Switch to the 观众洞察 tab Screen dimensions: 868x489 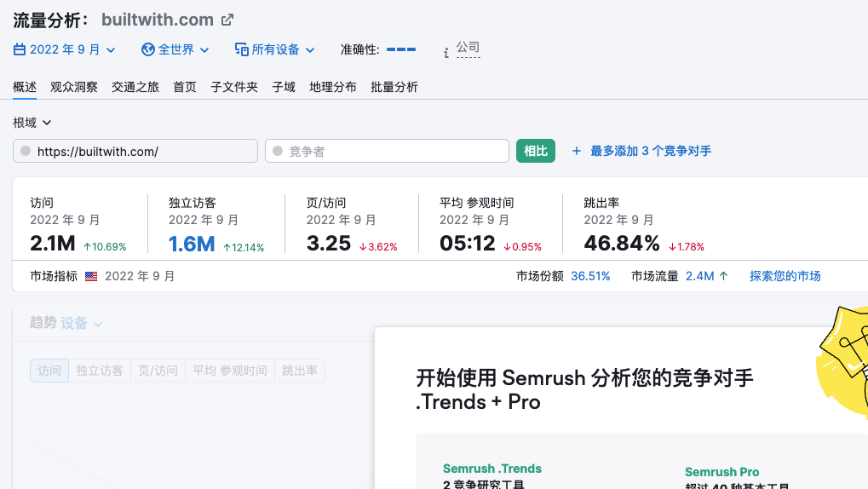tap(73, 87)
